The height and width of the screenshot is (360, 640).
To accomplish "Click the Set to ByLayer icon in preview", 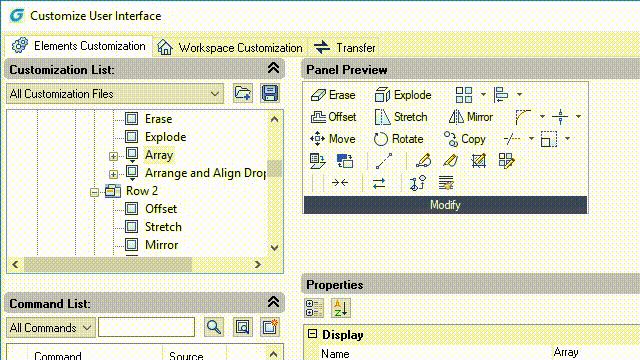I will click(317, 161).
